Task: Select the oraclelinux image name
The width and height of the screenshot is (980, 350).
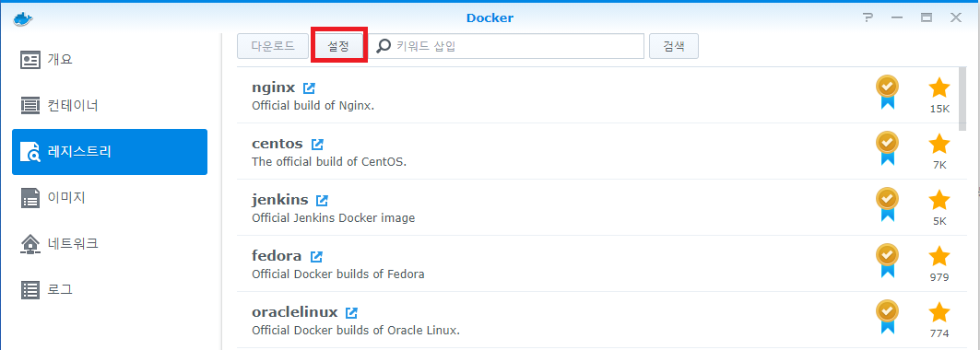Action: pyautogui.click(x=295, y=312)
